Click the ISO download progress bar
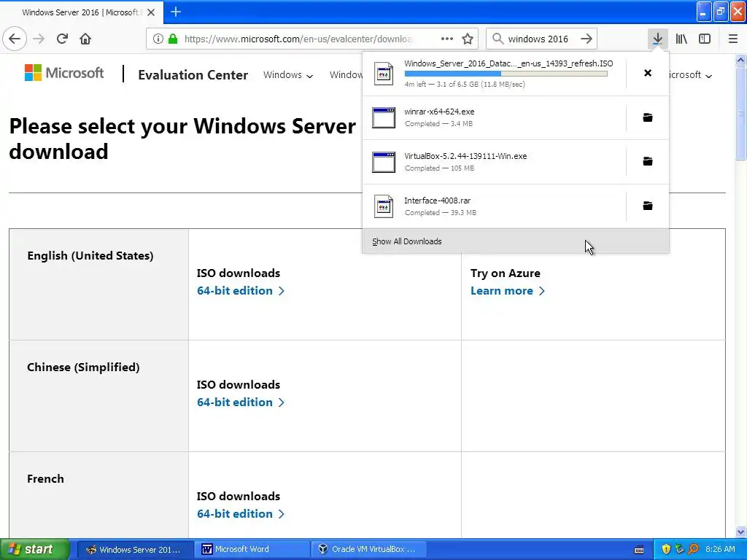This screenshot has height=560, width=747. pyautogui.click(x=506, y=74)
